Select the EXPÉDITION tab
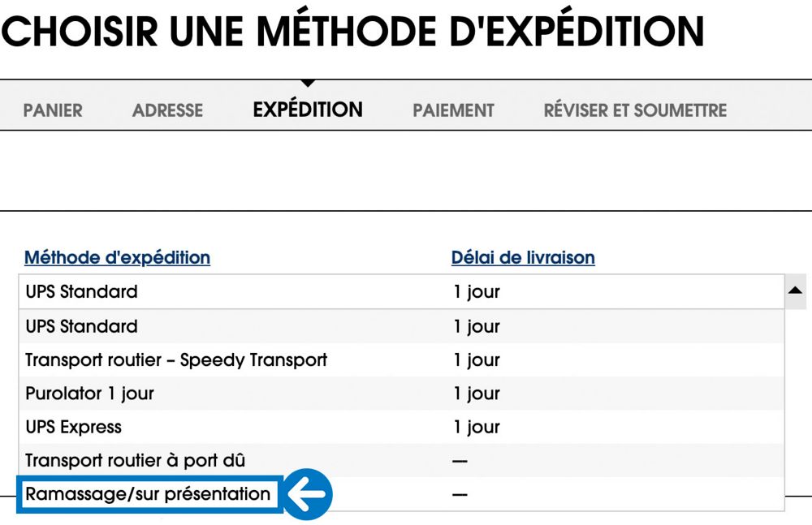812x525 pixels. [x=309, y=110]
